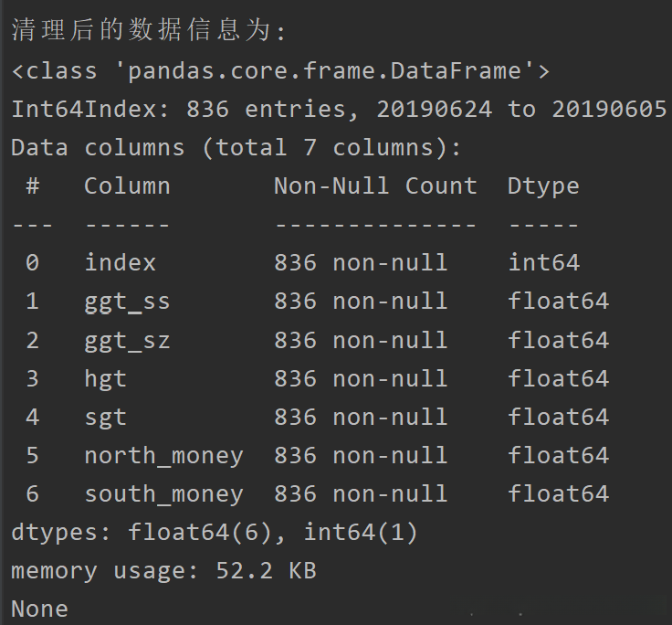Image resolution: width=672 pixels, height=625 pixels.
Task: Click the 'index' column name
Action: (x=121, y=263)
